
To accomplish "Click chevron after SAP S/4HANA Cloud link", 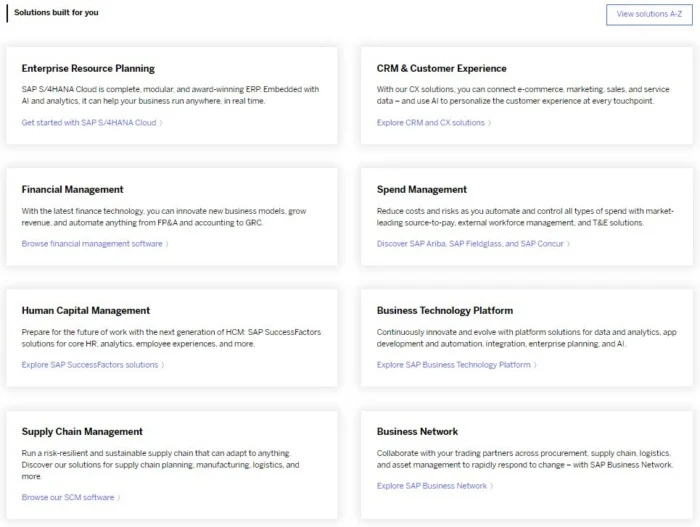I will tap(161, 123).
